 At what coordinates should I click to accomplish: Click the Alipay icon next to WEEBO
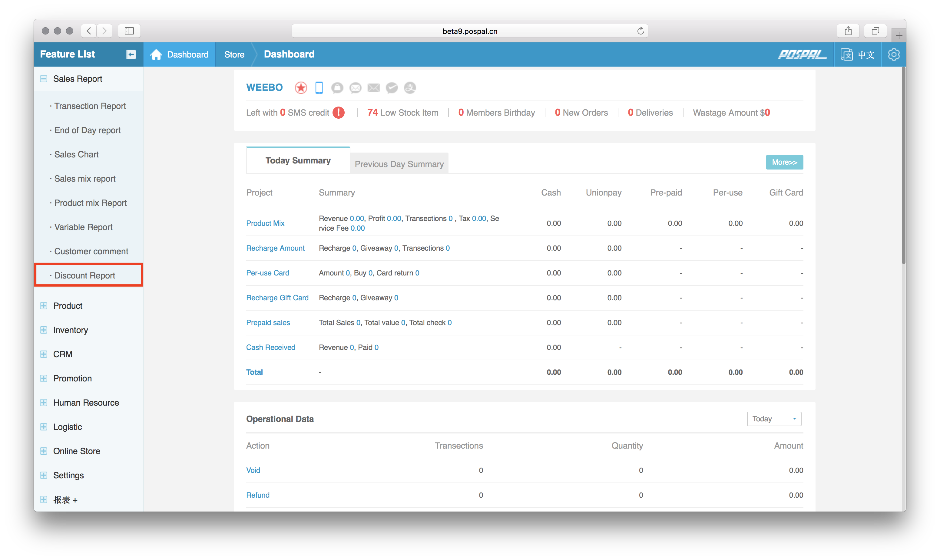click(410, 87)
